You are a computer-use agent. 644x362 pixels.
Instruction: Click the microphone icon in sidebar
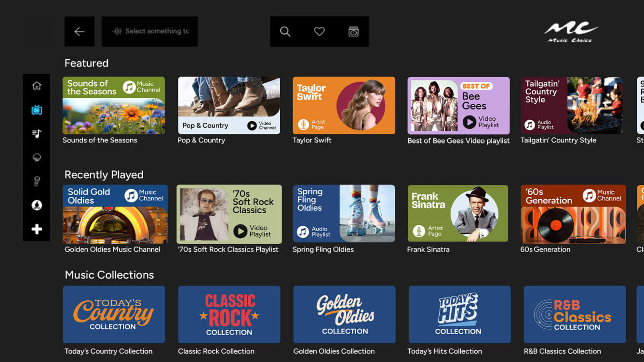pyautogui.click(x=37, y=181)
